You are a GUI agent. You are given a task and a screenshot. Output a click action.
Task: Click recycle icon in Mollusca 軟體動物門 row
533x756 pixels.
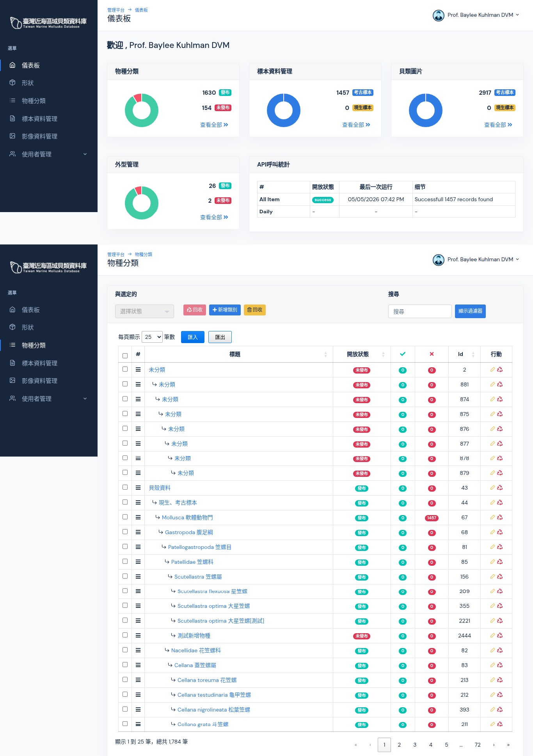(500, 517)
